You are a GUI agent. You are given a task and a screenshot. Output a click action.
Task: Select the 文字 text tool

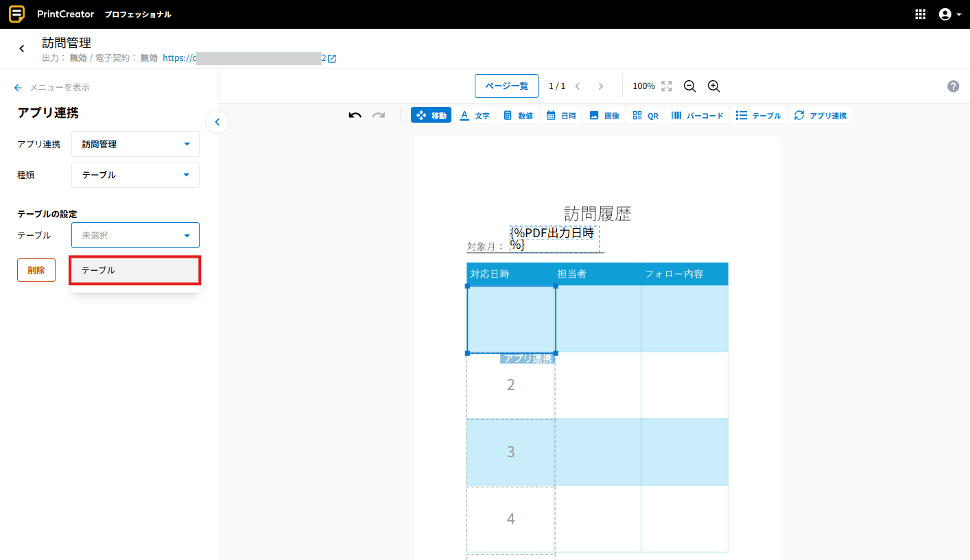pos(475,115)
